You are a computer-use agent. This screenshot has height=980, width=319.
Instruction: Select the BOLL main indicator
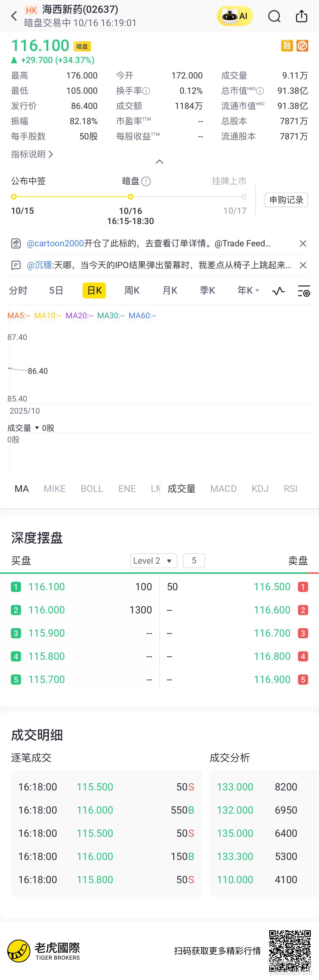tap(92, 489)
